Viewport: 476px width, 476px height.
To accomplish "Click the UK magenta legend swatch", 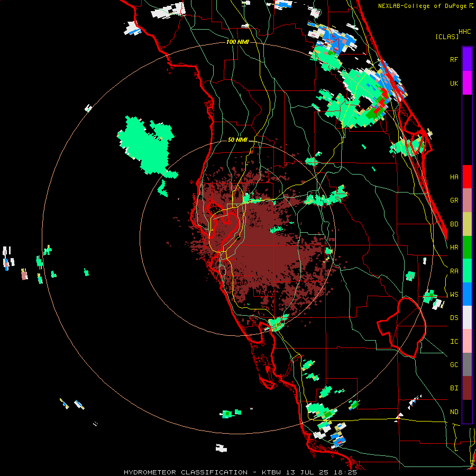I will tap(467, 83).
